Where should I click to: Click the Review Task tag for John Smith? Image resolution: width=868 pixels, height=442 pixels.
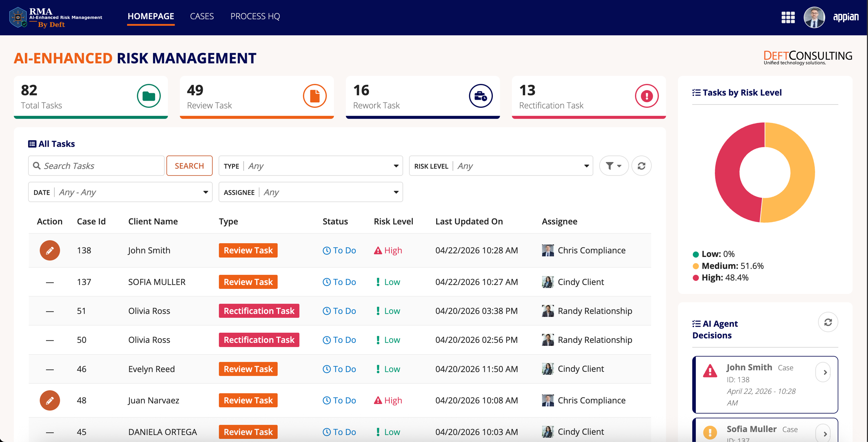pos(248,250)
